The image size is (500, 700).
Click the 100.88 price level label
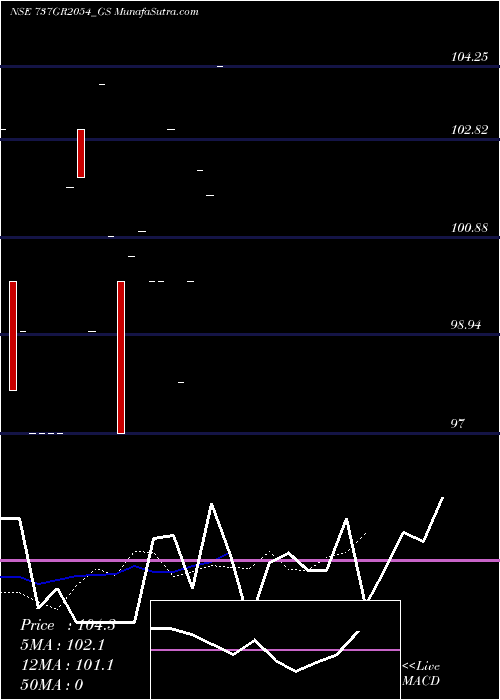[x=469, y=228]
